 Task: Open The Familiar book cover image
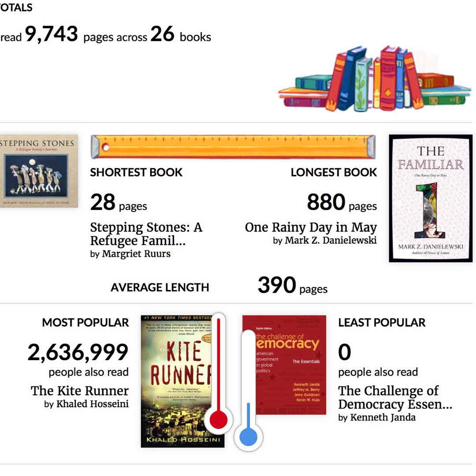click(431, 198)
